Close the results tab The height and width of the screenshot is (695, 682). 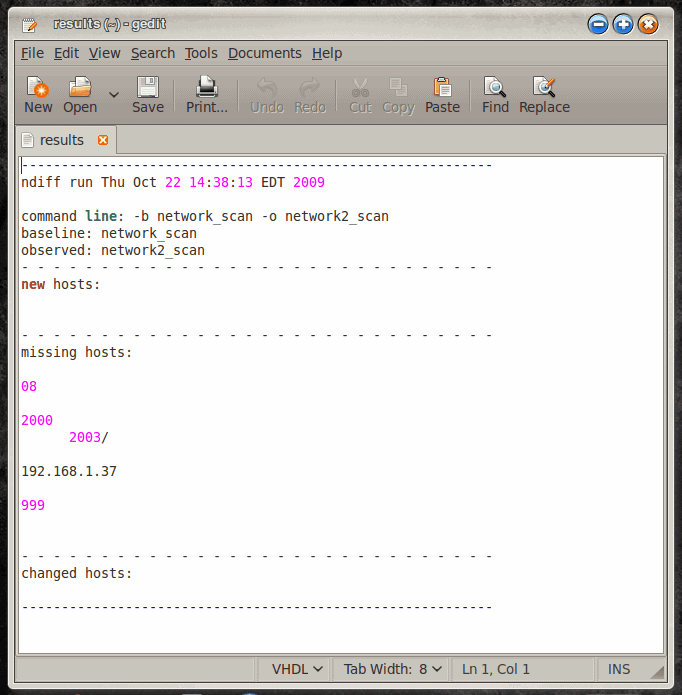pos(102,140)
